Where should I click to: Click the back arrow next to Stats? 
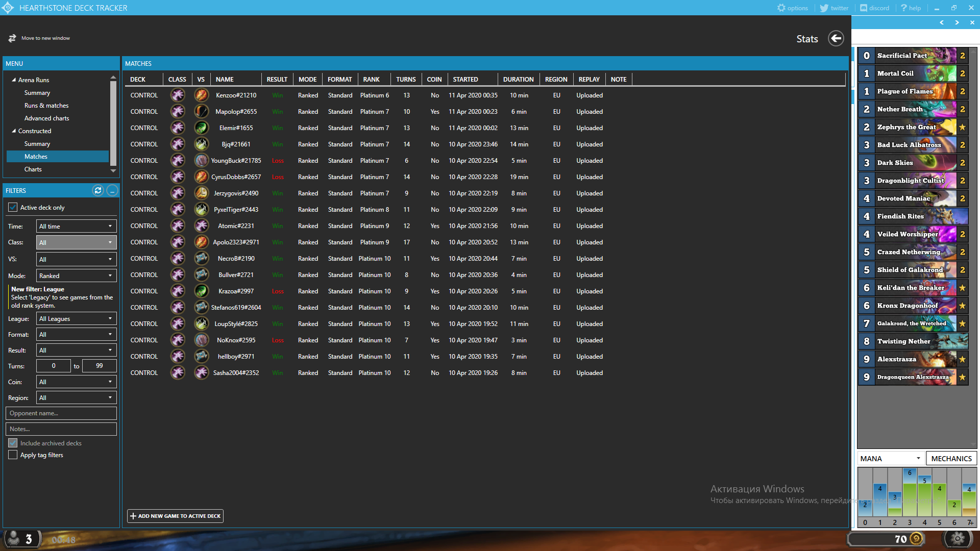[836, 38]
